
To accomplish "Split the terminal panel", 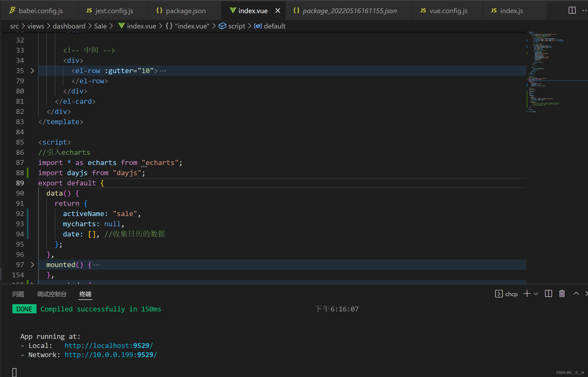I will (548, 294).
